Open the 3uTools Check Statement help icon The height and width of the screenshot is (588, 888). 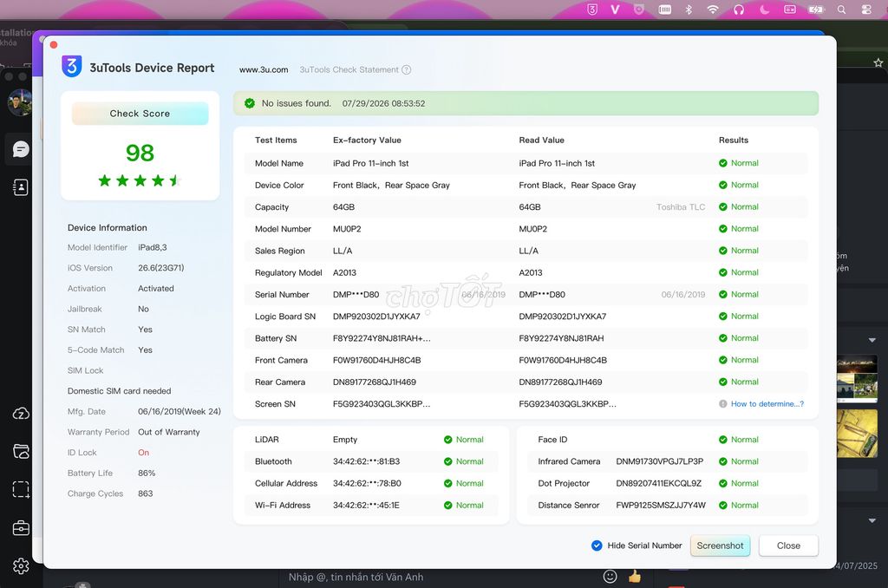(x=406, y=69)
